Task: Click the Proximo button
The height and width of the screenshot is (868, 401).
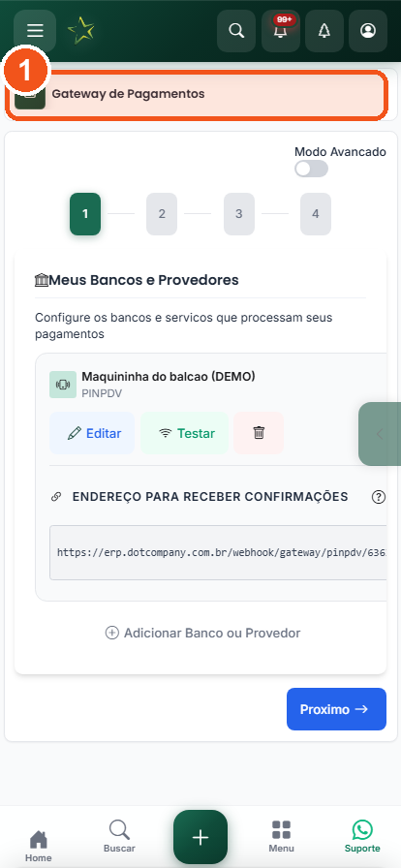Action: point(336,709)
